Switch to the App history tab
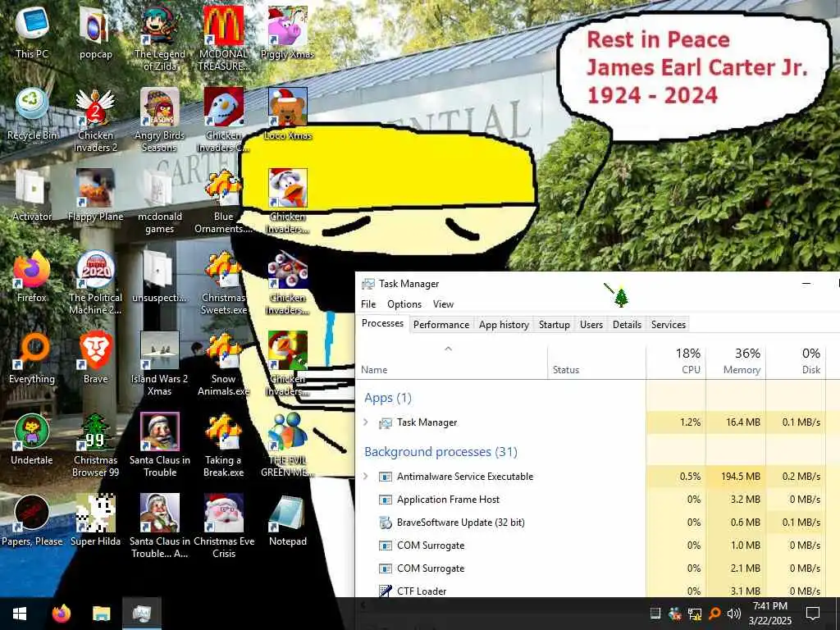Screen dimensions: 840x630 point(504,325)
